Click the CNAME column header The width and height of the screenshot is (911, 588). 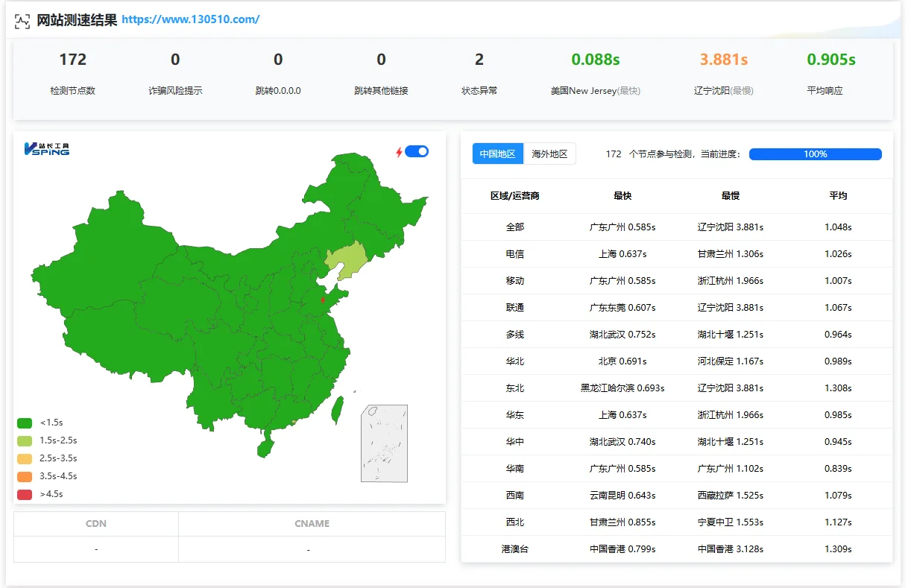pos(312,524)
